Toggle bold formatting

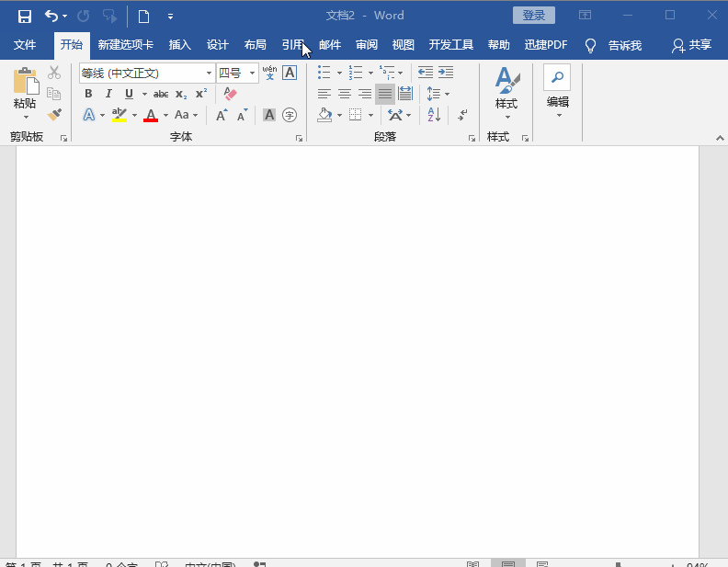[x=88, y=94]
